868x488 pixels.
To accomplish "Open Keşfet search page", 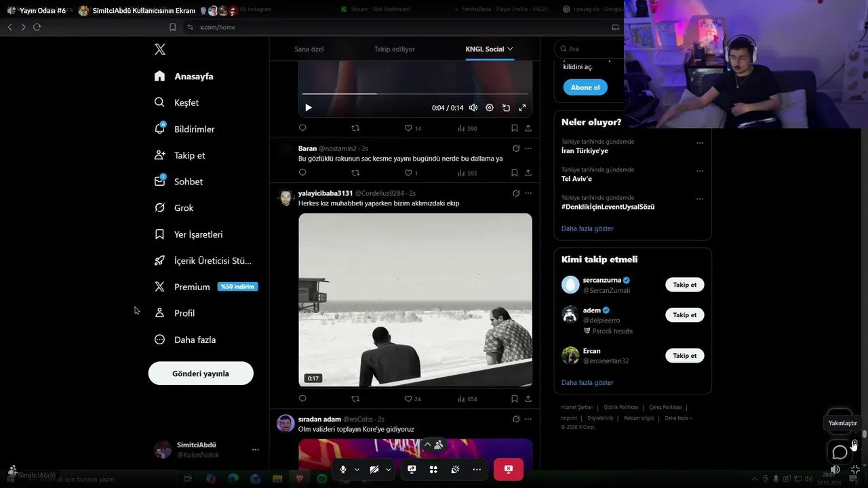I will pyautogui.click(x=176, y=102).
